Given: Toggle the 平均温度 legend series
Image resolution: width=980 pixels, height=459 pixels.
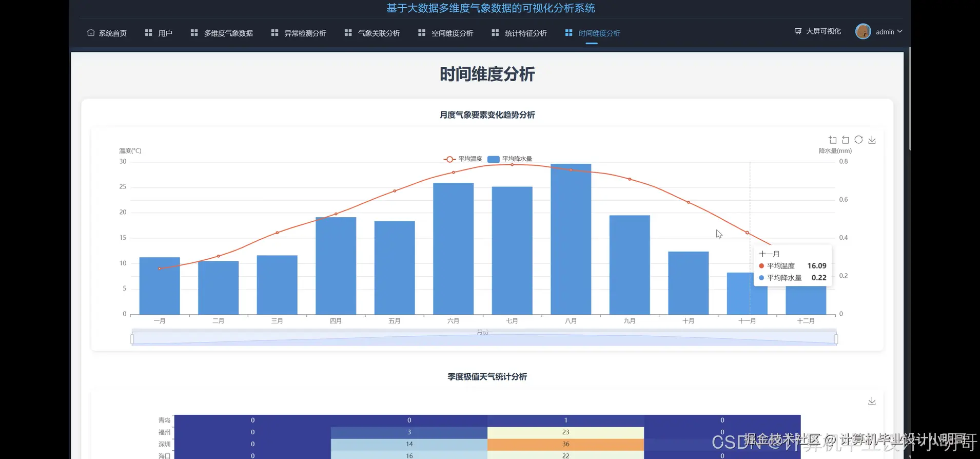Looking at the screenshot, I should click(463, 159).
